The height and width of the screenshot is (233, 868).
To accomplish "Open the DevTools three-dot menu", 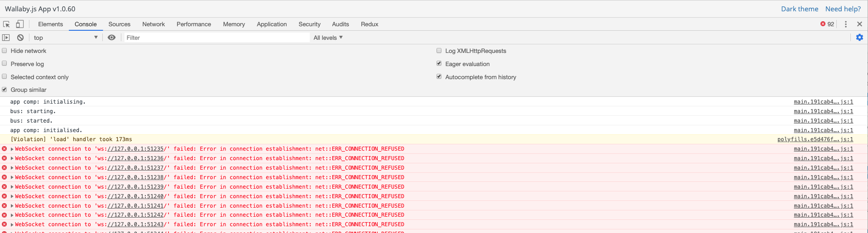I will (x=845, y=24).
